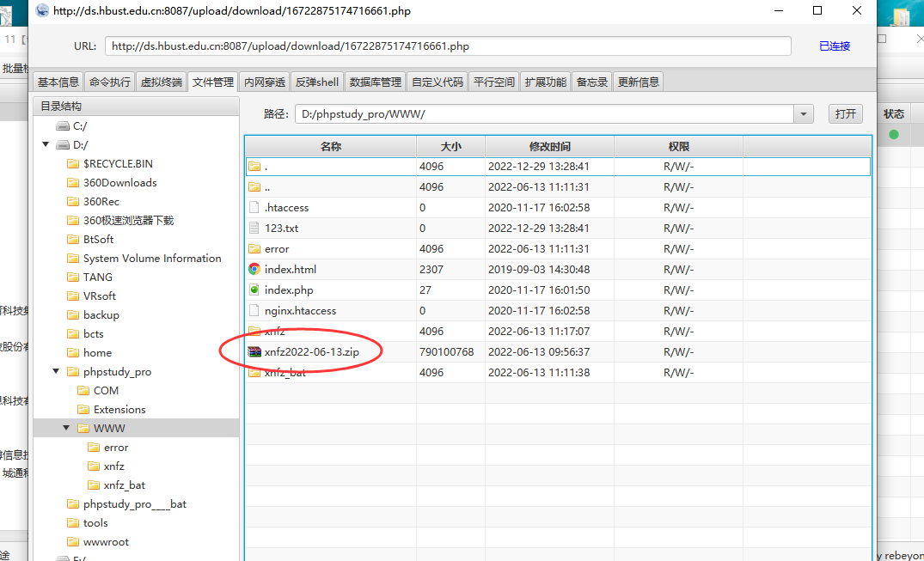Screen dimensions: 924x561
Task: Sort file list by 修改时间 column header
Action: click(549, 147)
